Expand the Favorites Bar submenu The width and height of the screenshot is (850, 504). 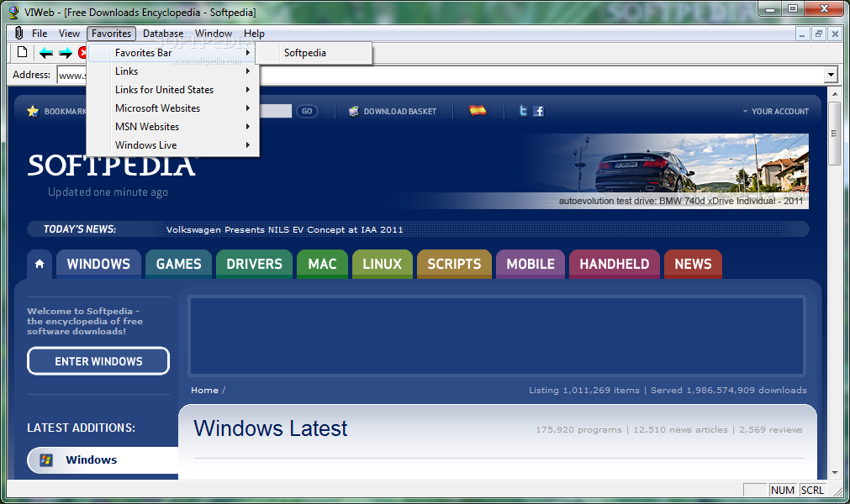pyautogui.click(x=173, y=53)
